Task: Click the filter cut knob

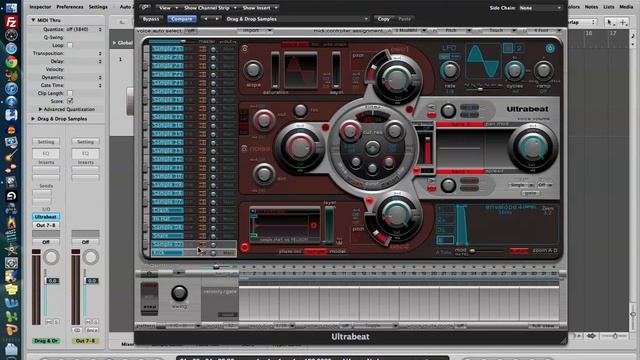Action: click(x=350, y=131)
